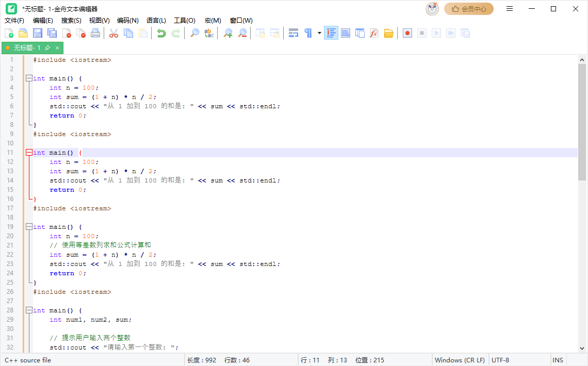
Task: Click scrollbar down arrow
Action: tap(582, 348)
